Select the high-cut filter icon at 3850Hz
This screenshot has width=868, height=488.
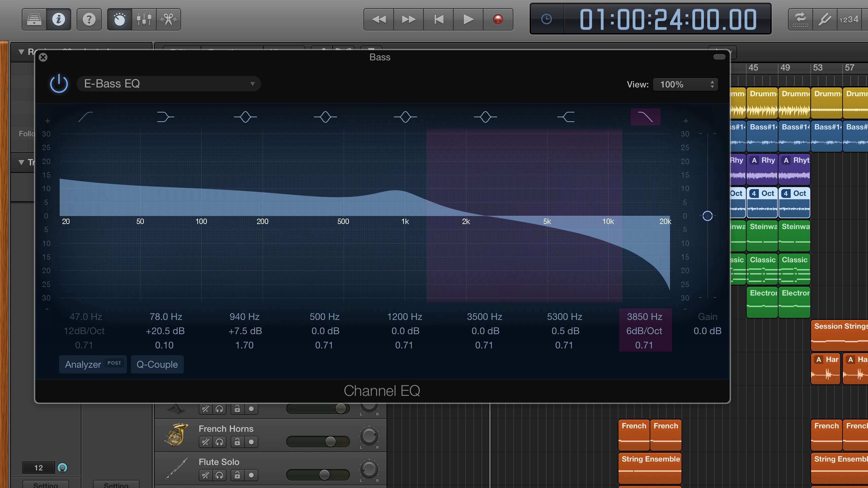point(645,116)
